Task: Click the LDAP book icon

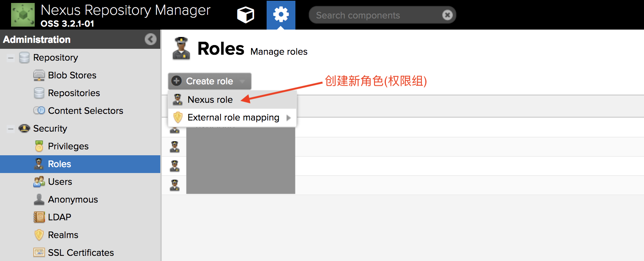Action: coord(39,217)
